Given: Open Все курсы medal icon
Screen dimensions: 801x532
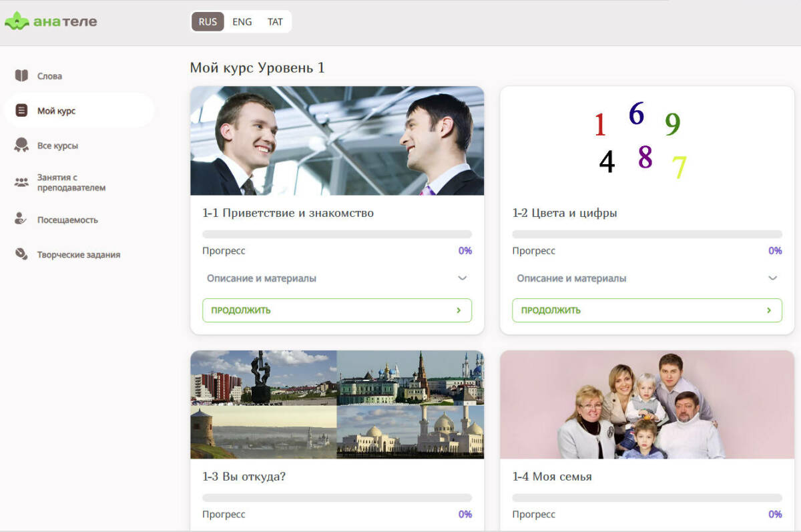Looking at the screenshot, I should (x=21, y=145).
